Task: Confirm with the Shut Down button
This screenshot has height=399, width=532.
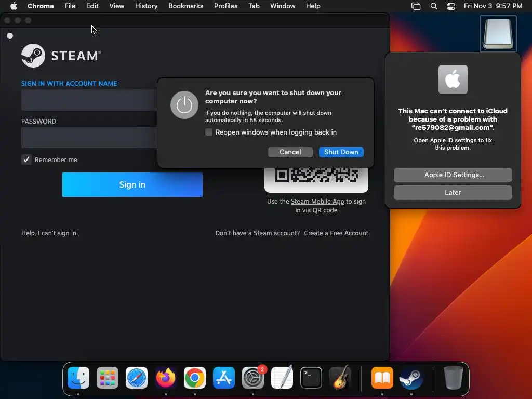Action: click(x=341, y=152)
